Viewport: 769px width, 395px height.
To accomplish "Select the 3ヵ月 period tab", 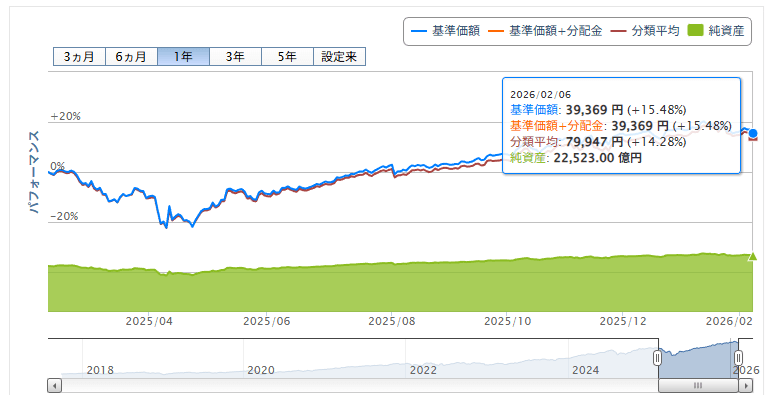I will click(x=79, y=56).
